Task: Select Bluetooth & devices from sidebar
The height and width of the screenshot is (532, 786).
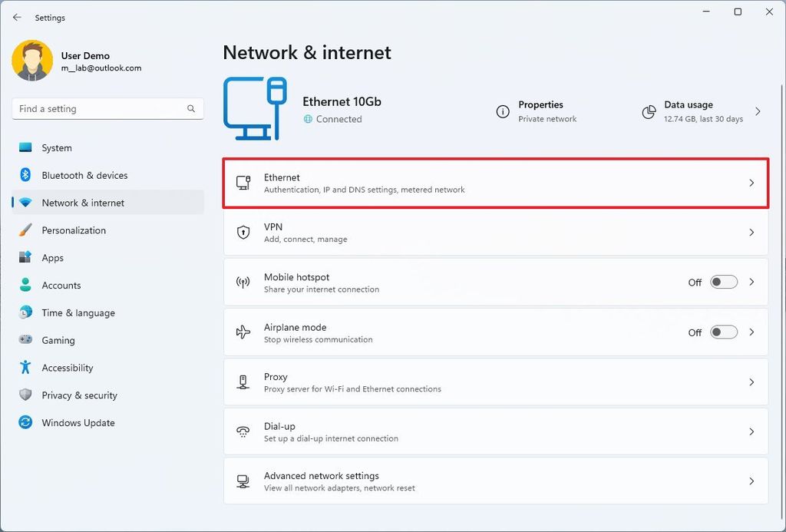Action: (x=84, y=175)
